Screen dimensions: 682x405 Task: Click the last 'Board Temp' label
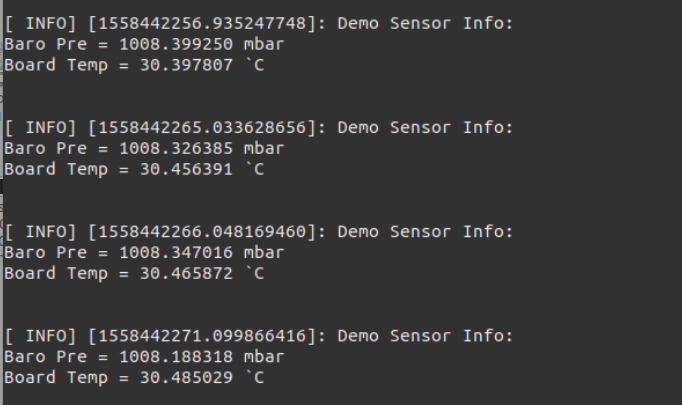pos(56,378)
